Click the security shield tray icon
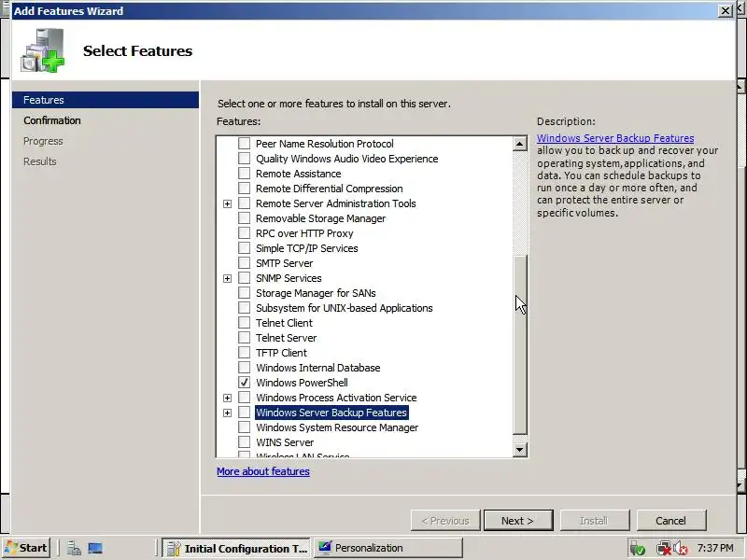Image resolution: width=747 pixels, height=560 pixels. [638, 549]
